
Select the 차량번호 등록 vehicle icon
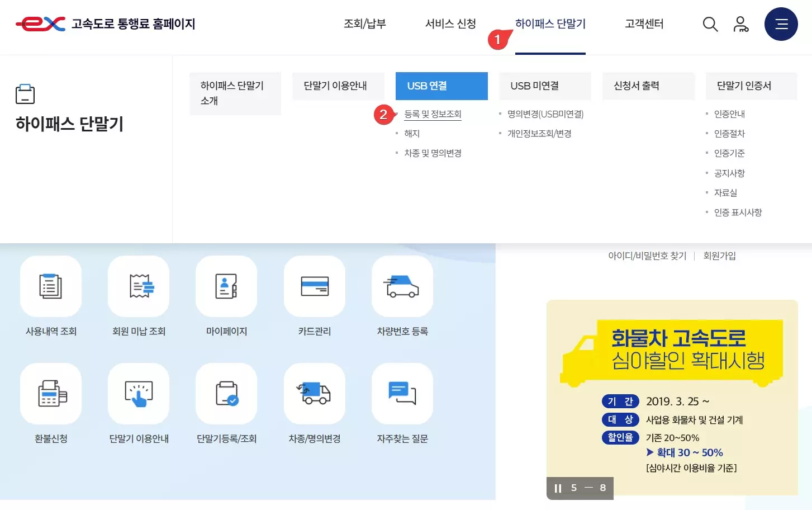(402, 286)
